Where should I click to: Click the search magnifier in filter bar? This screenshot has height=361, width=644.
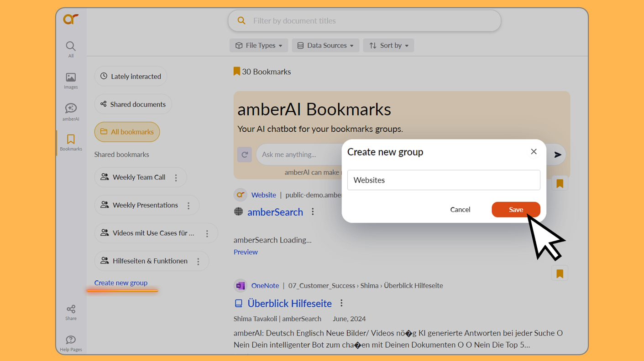click(x=241, y=21)
